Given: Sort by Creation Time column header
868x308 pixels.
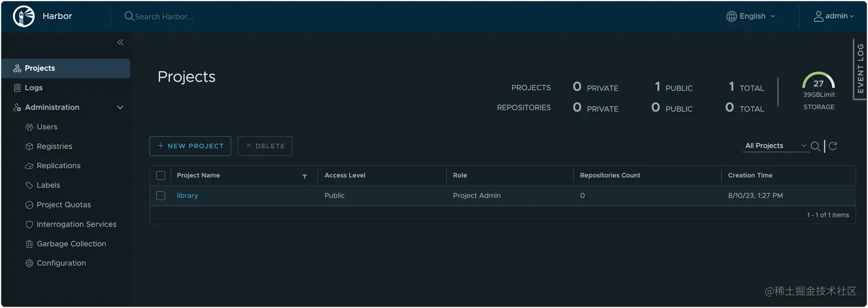Looking at the screenshot, I should 750,176.
